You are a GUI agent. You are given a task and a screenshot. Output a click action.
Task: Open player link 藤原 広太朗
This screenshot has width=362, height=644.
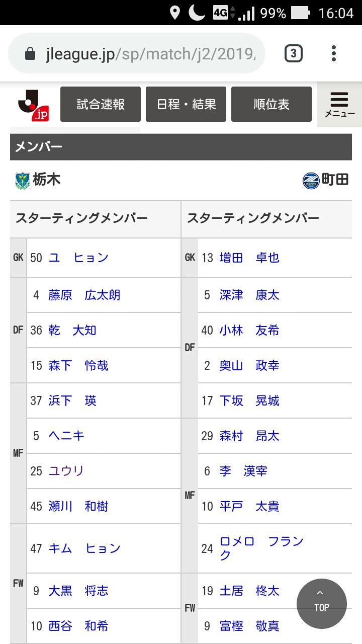click(x=84, y=295)
